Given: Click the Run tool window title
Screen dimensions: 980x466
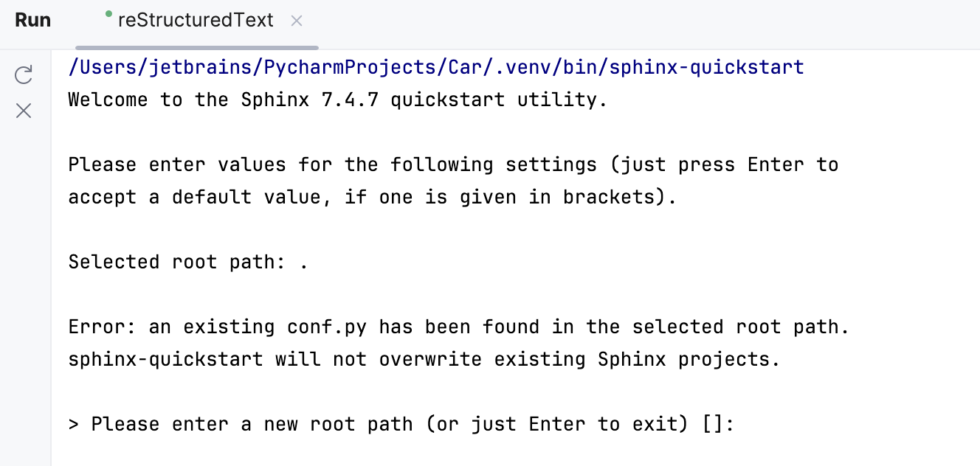Looking at the screenshot, I should 32,20.
